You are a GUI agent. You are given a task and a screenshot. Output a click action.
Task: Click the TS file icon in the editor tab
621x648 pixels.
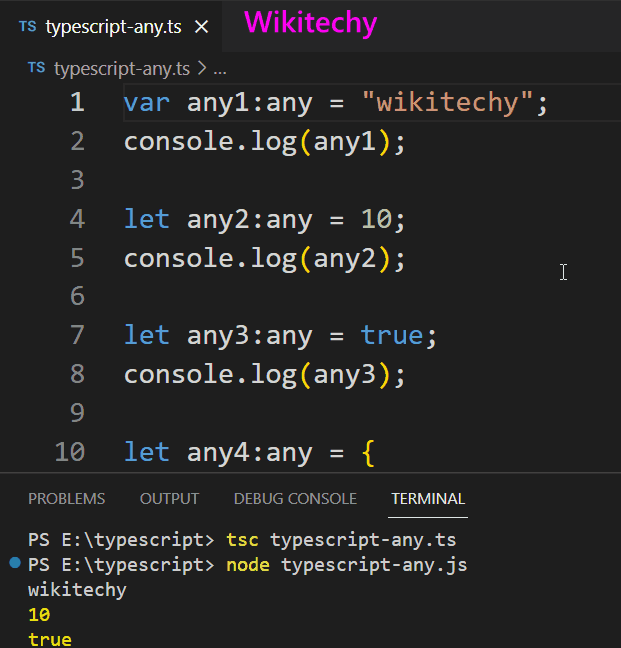27,27
